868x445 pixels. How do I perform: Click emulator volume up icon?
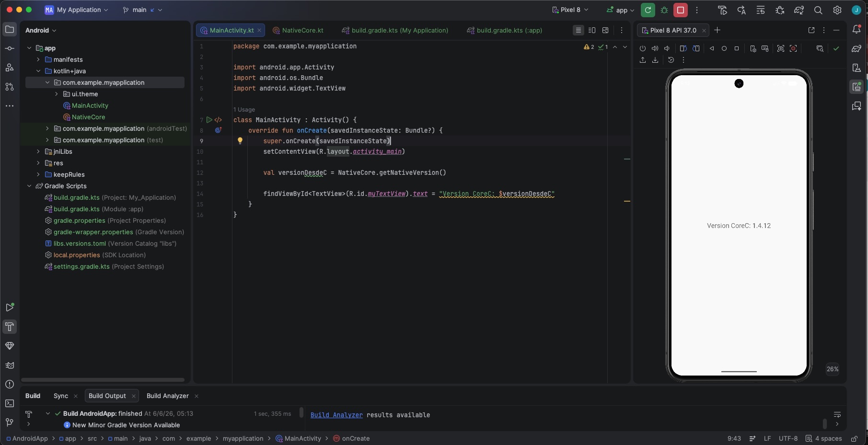coord(655,48)
